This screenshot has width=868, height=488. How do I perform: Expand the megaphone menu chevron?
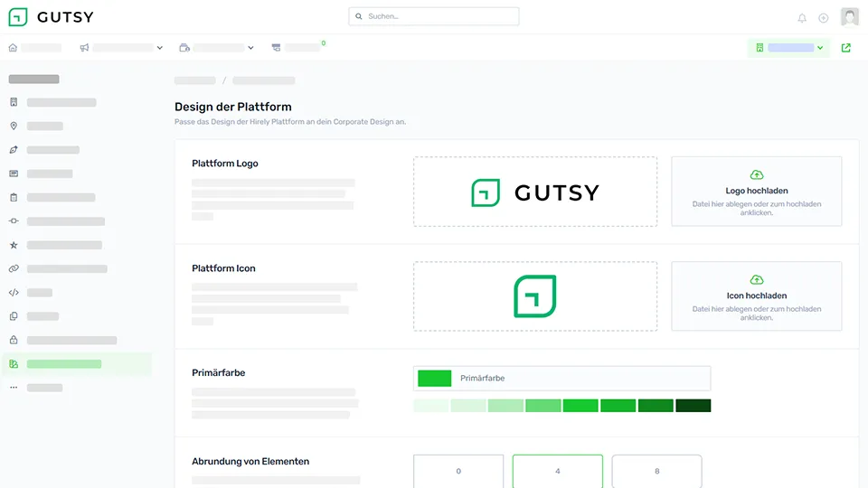coord(159,48)
